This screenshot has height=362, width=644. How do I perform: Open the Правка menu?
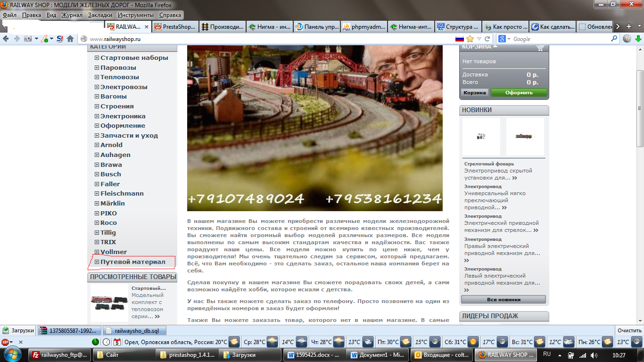coord(32,15)
